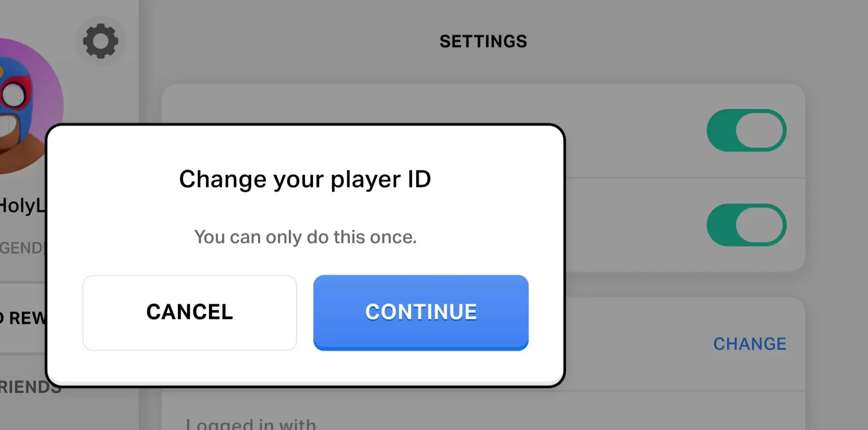Image resolution: width=868 pixels, height=430 pixels.
Task: Click the CHANGE link in settings
Action: 749,344
